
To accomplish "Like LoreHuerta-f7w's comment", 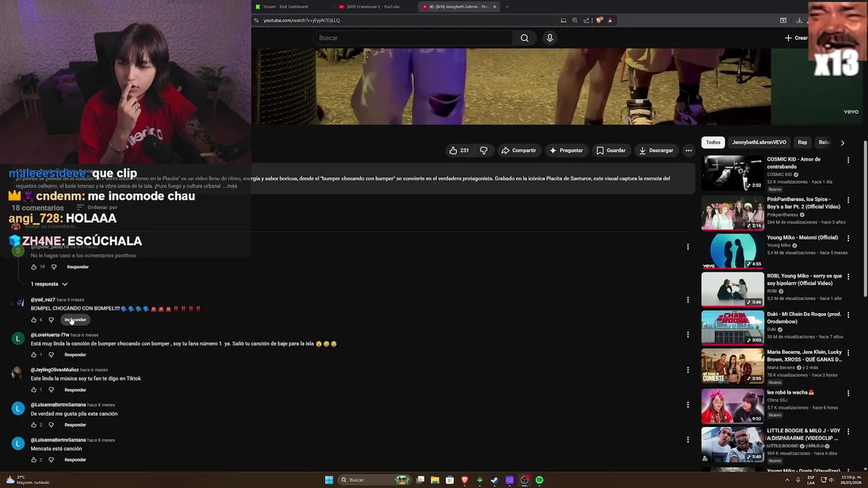I will [34, 354].
